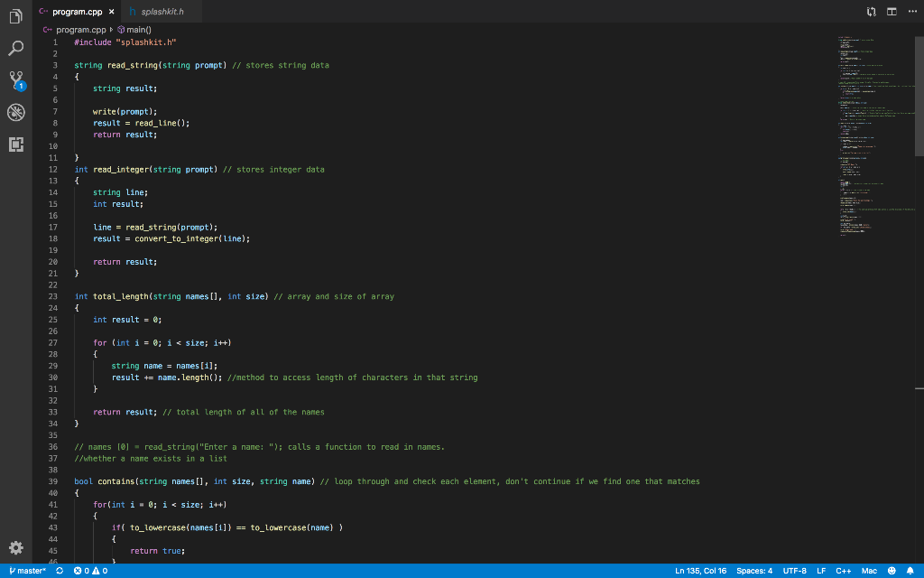Open the Search view in activity bar
This screenshot has height=578, width=924.
tap(16, 48)
